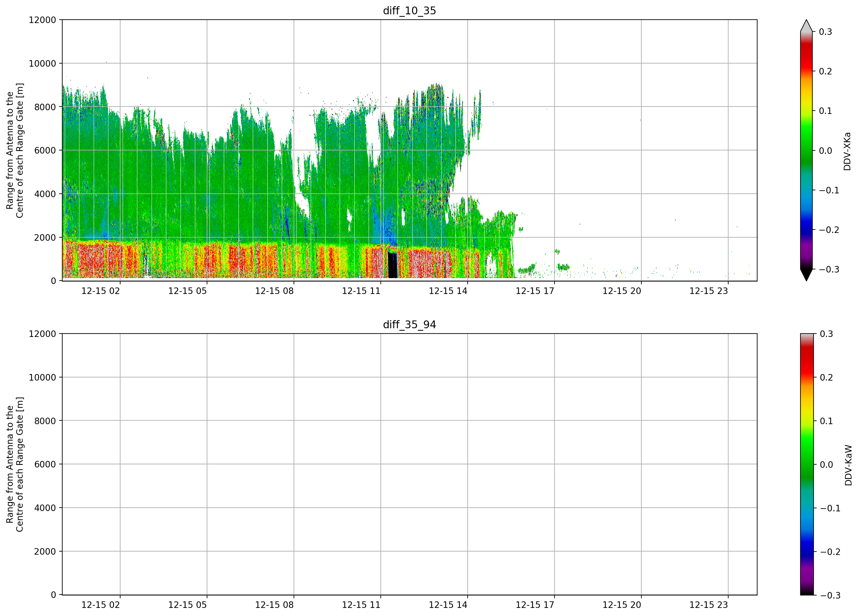Click the 12000 y-tick of diff_10_35
Viewport: 859px width, 616px height.
tap(42, 20)
